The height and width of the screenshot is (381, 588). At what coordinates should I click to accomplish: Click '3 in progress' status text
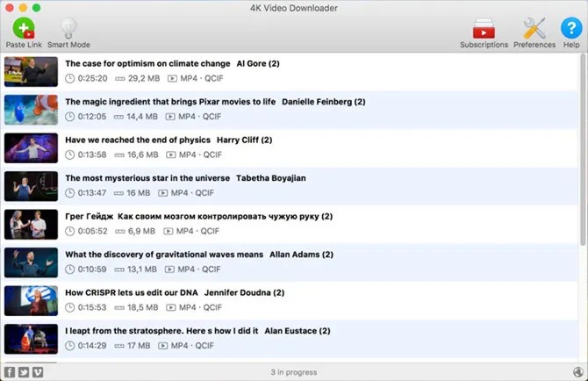tap(294, 372)
